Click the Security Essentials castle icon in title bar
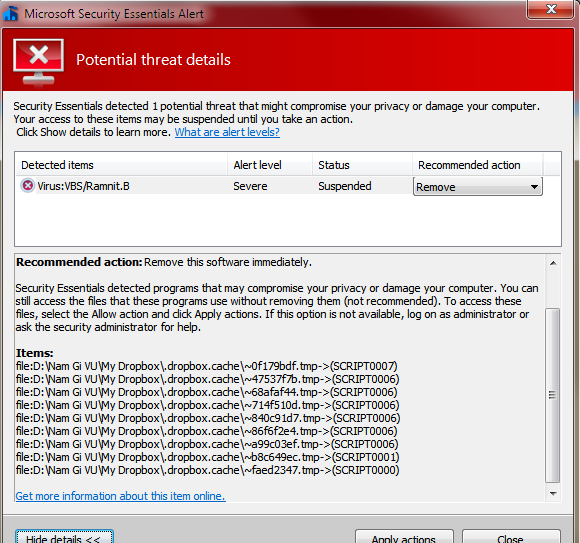 tap(10, 14)
